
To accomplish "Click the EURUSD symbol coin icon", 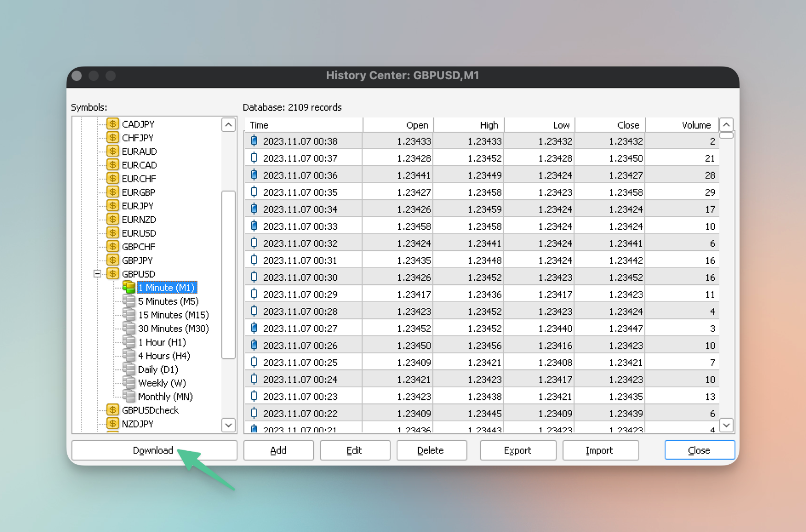I will (113, 232).
